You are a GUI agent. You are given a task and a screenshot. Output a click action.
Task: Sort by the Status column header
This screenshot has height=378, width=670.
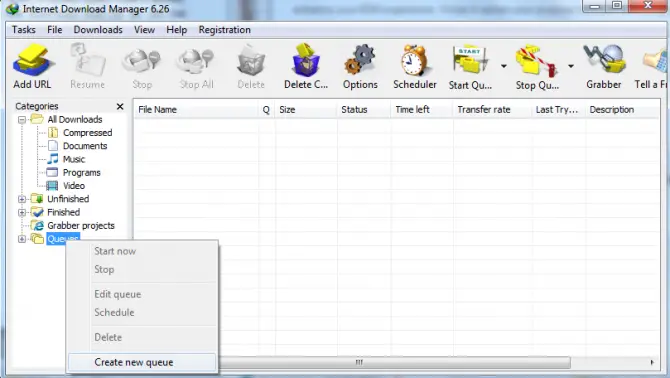pos(364,110)
